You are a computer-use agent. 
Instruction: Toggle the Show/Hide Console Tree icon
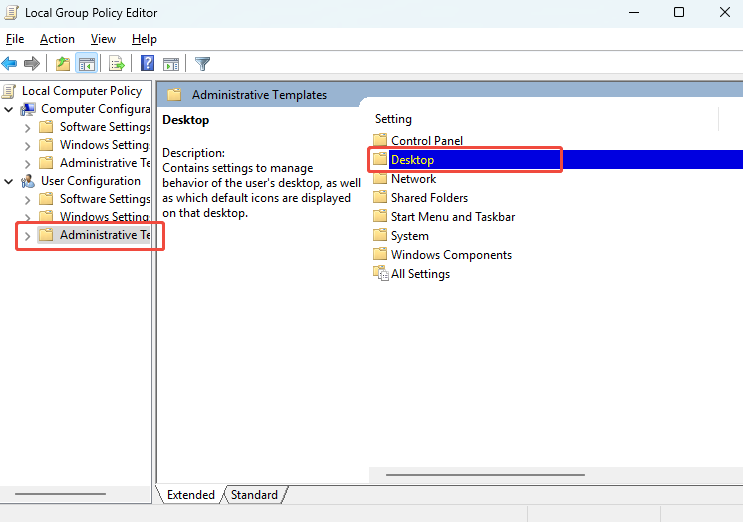pos(87,64)
